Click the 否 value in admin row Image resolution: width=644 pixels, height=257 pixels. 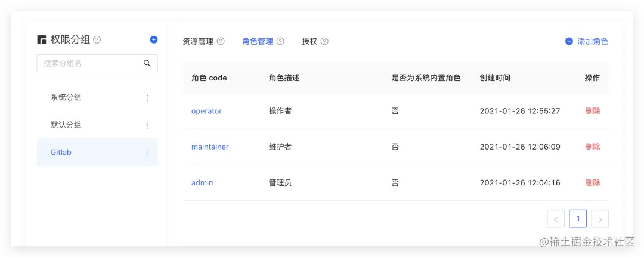pyautogui.click(x=395, y=182)
